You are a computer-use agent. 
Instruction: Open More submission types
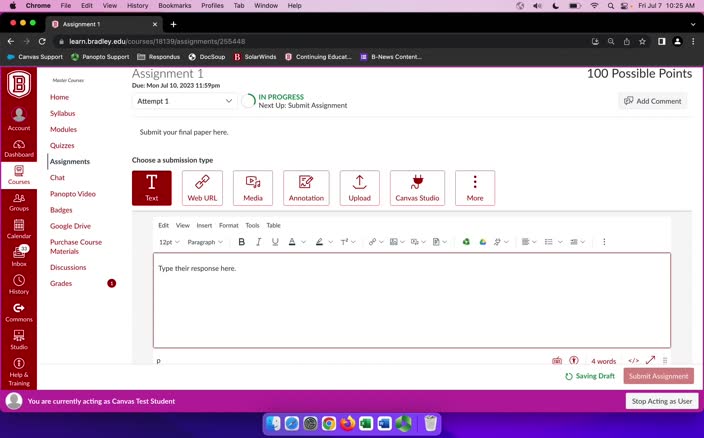pyautogui.click(x=475, y=188)
